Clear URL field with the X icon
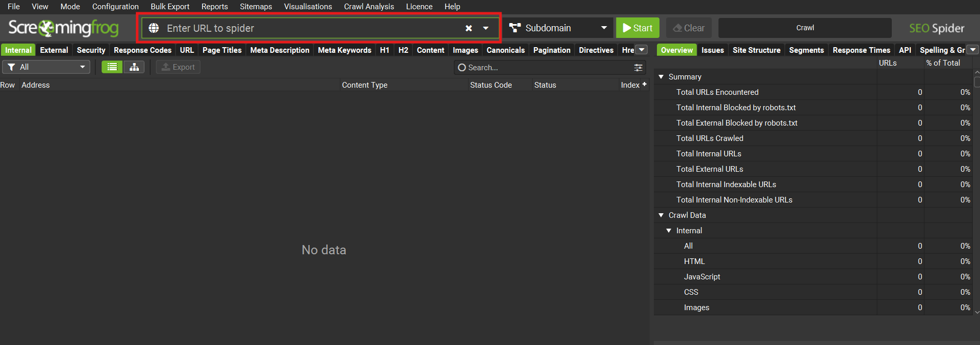This screenshot has width=980, height=345. pos(469,28)
